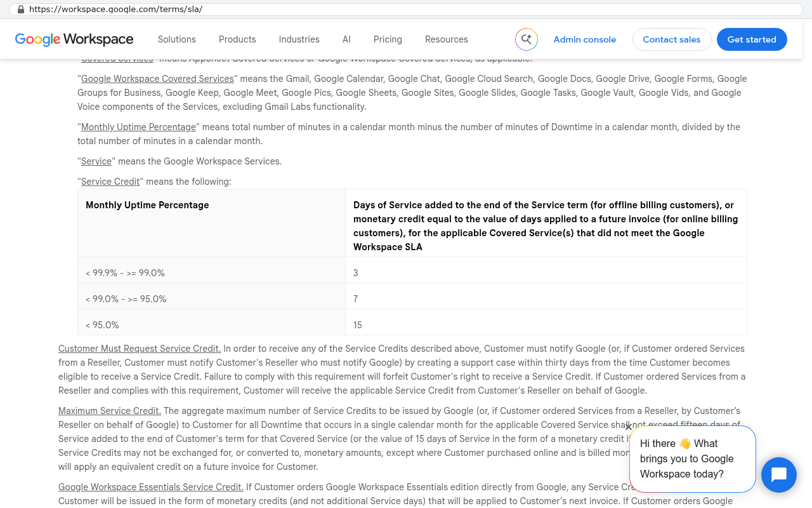Click the "7" days credit cell
This screenshot has height=508, width=812.
(546, 296)
